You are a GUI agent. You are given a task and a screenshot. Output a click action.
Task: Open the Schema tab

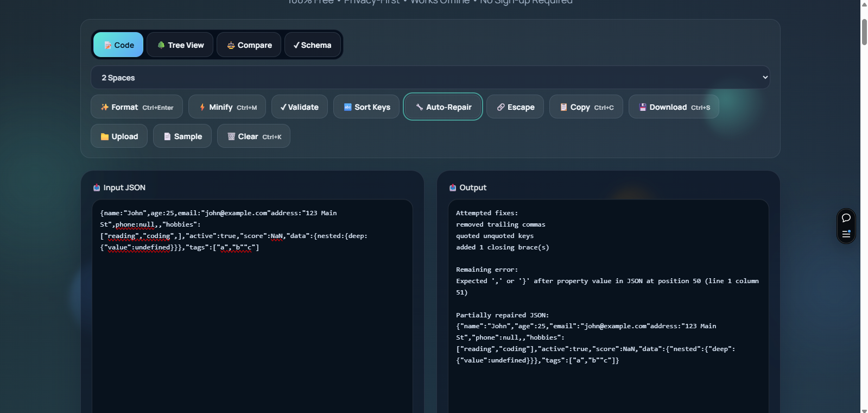point(312,45)
